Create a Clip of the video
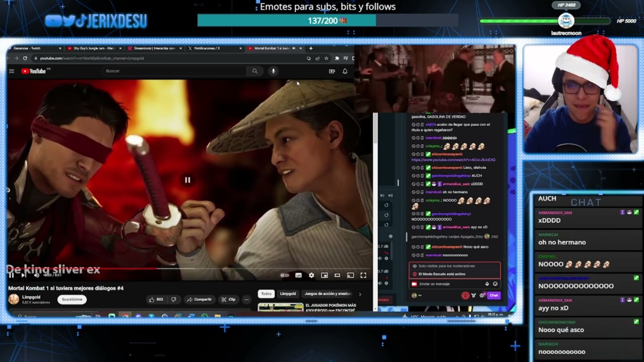Screen dimensions: 644x362 coord(228,299)
